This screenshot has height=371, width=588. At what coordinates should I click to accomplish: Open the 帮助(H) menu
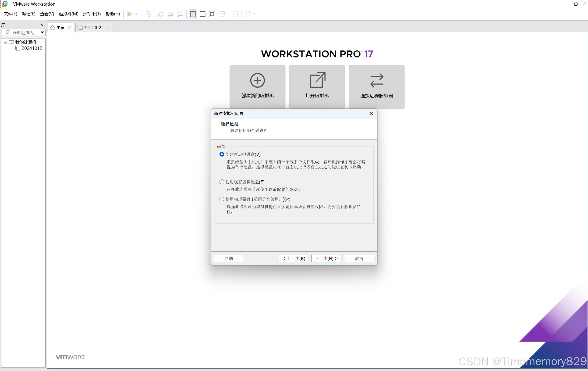[113, 14]
